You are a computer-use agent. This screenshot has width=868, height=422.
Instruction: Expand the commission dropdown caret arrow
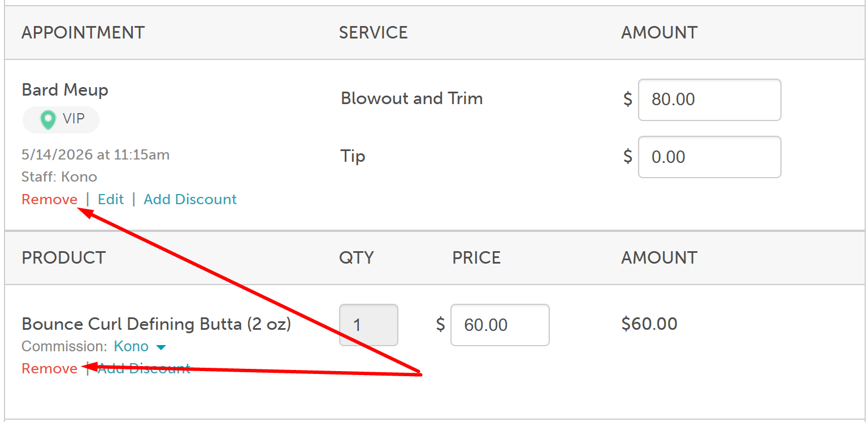click(x=160, y=347)
